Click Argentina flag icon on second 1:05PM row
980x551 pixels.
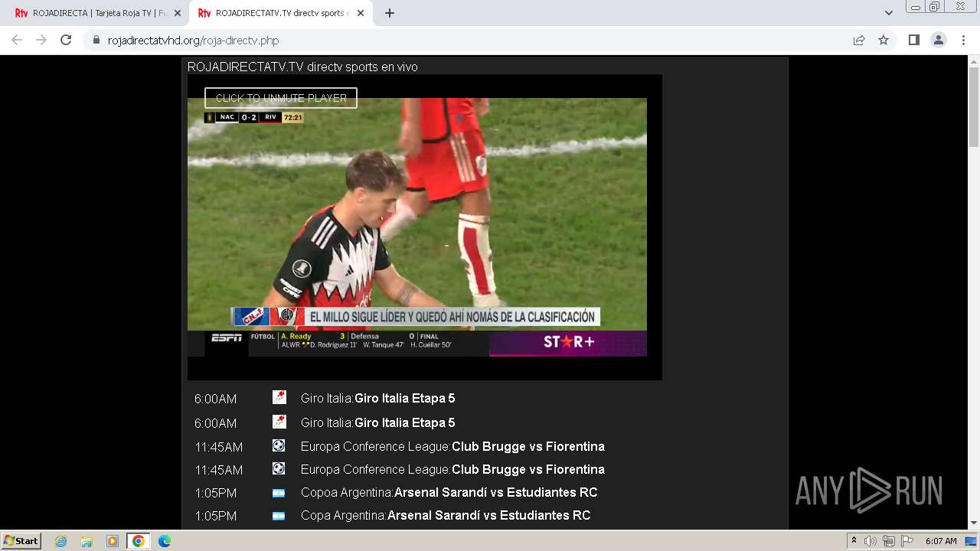click(x=279, y=516)
